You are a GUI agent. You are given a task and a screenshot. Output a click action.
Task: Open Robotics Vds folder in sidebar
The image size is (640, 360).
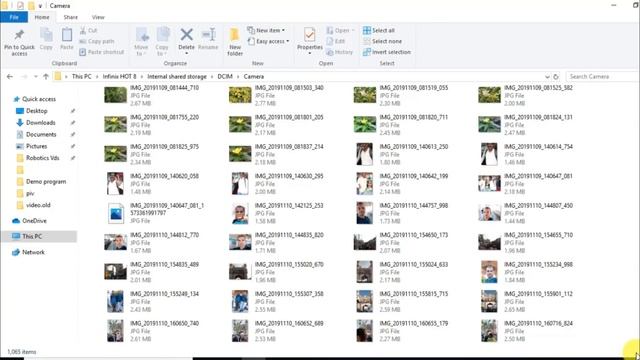[x=42, y=158]
